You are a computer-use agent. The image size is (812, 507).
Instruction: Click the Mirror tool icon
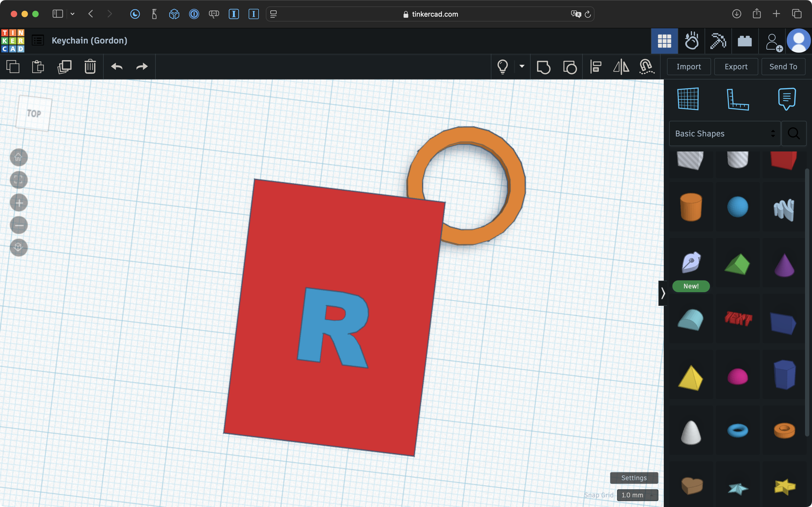click(621, 67)
